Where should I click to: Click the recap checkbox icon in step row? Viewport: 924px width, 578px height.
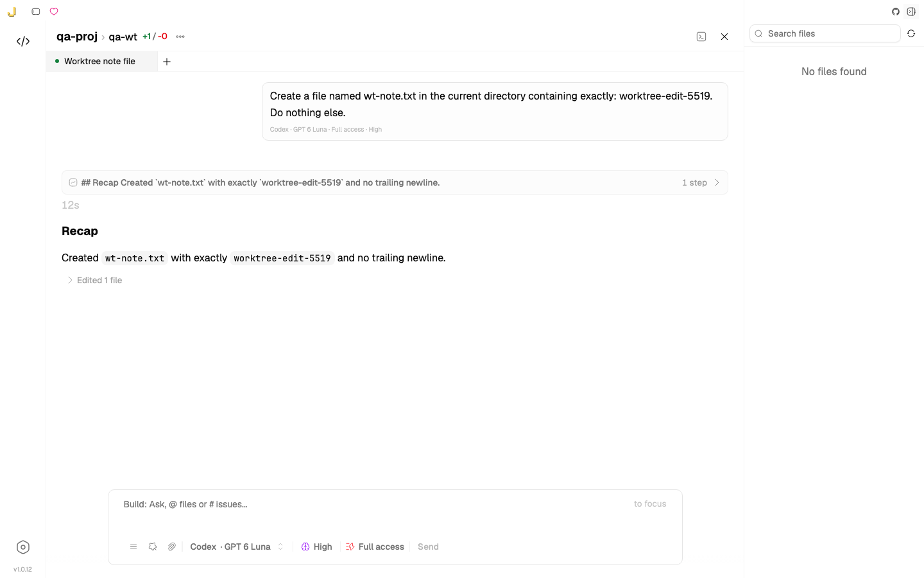point(73,182)
